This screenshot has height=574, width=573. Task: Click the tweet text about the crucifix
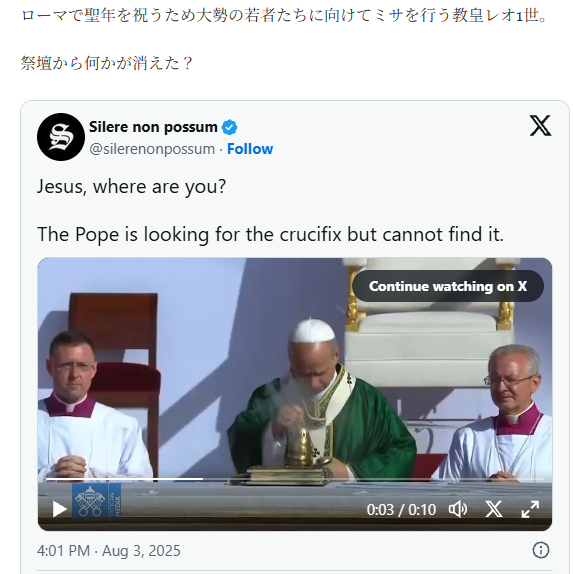pyautogui.click(x=271, y=234)
